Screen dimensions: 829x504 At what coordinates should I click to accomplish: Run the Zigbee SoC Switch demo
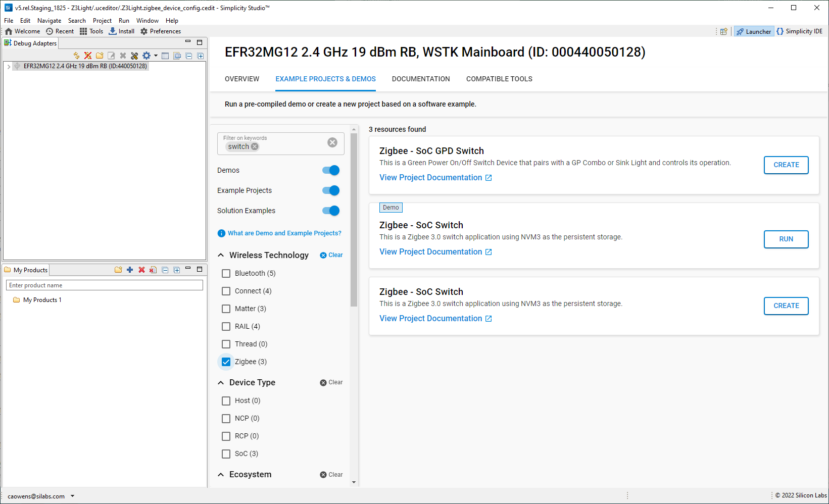point(786,239)
